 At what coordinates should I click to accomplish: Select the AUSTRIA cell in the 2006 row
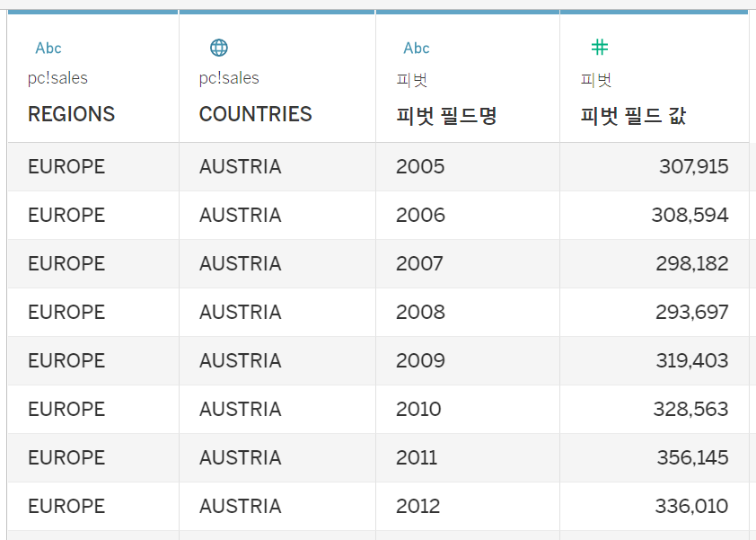point(277,216)
